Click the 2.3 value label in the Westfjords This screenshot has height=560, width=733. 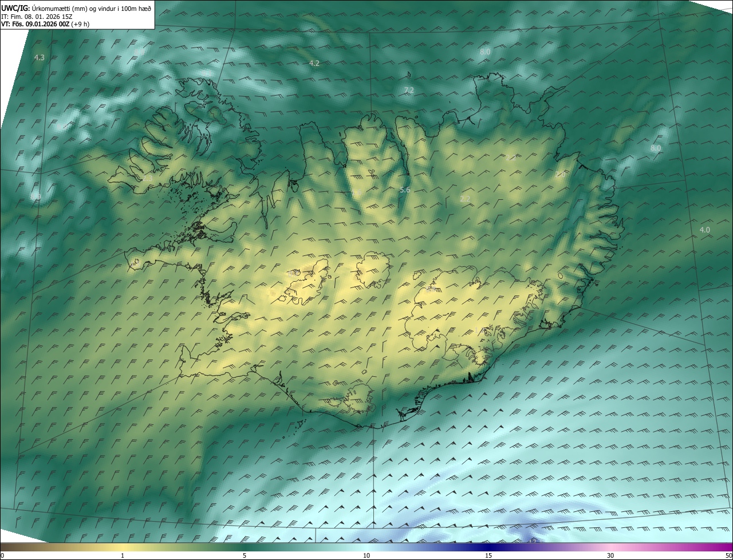(x=147, y=179)
